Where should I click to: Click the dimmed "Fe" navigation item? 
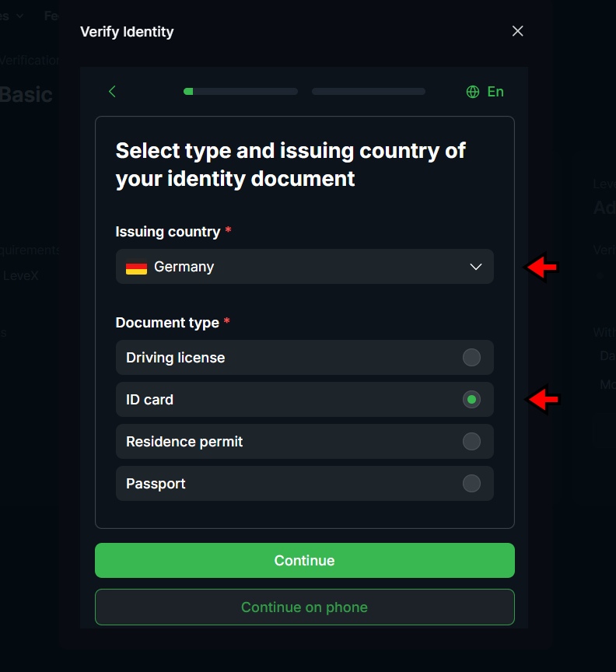tap(51, 15)
